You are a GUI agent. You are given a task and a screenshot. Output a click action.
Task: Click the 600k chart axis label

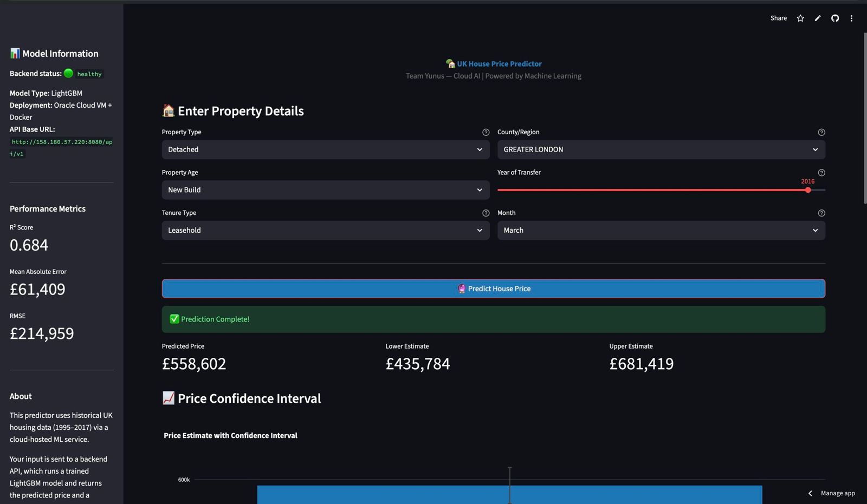click(184, 480)
